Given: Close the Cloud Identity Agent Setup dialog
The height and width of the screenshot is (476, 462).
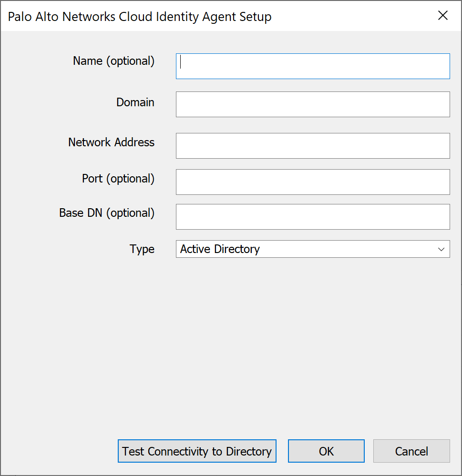Looking at the screenshot, I should [443, 16].
